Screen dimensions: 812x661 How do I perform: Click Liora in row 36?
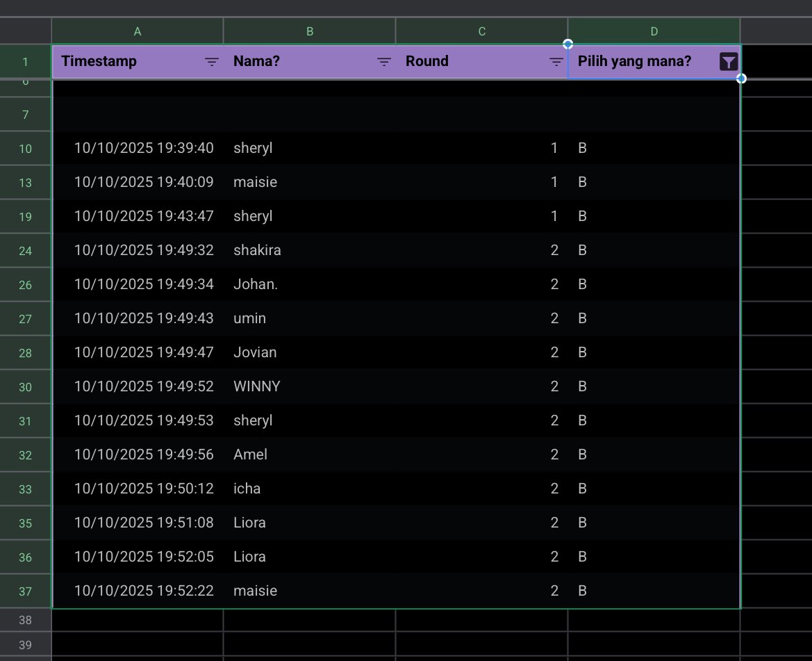[310, 557]
